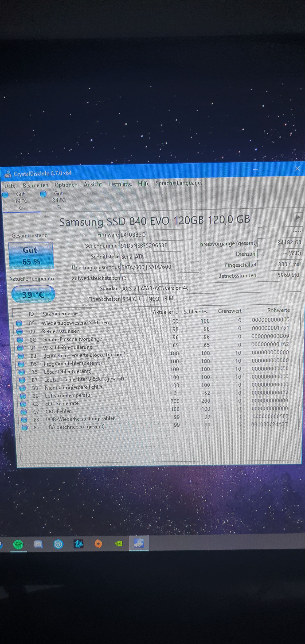
Task: Click status circle of LBA geschrieben row
Action: click(x=24, y=427)
